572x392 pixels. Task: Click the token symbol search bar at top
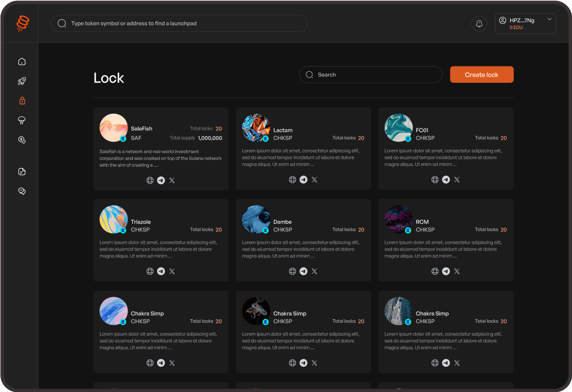click(179, 23)
